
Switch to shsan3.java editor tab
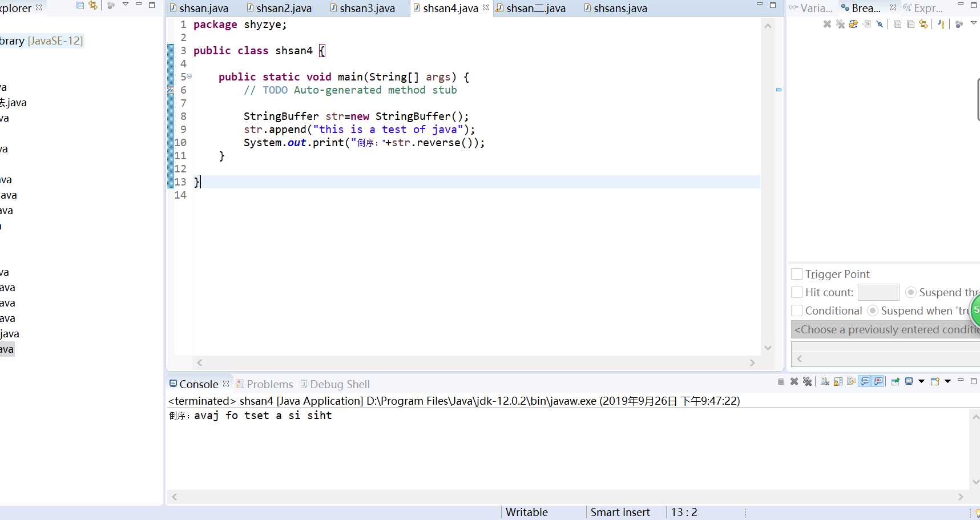click(362, 8)
